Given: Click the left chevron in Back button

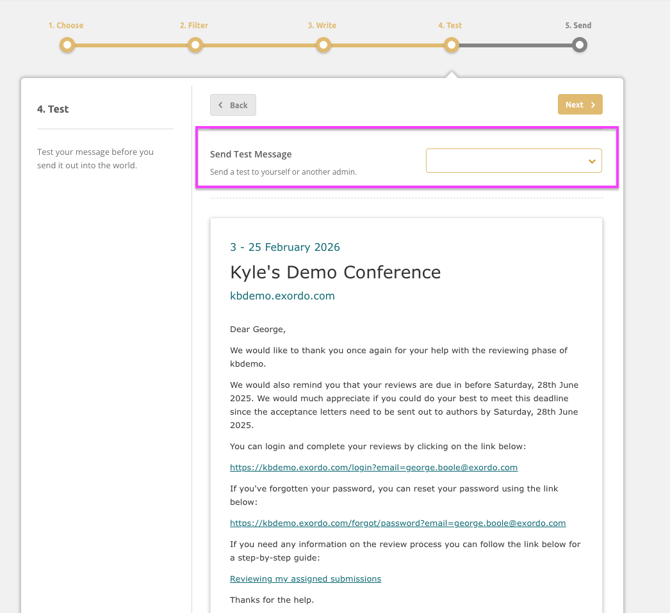Looking at the screenshot, I should (221, 105).
